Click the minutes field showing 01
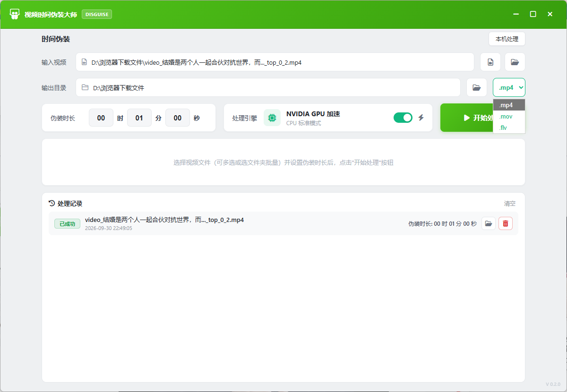567x392 pixels. (139, 118)
